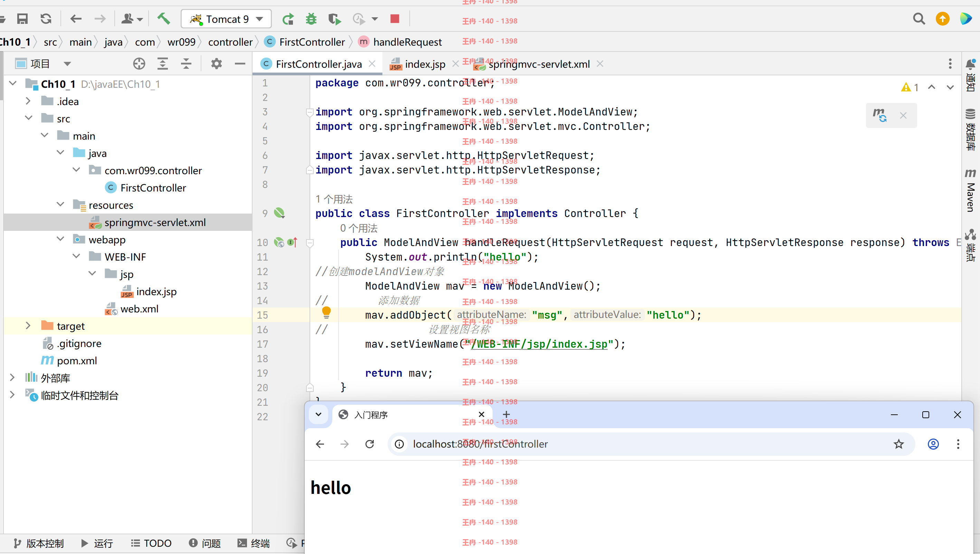Open the Maven side panel
980x554 pixels.
970,190
